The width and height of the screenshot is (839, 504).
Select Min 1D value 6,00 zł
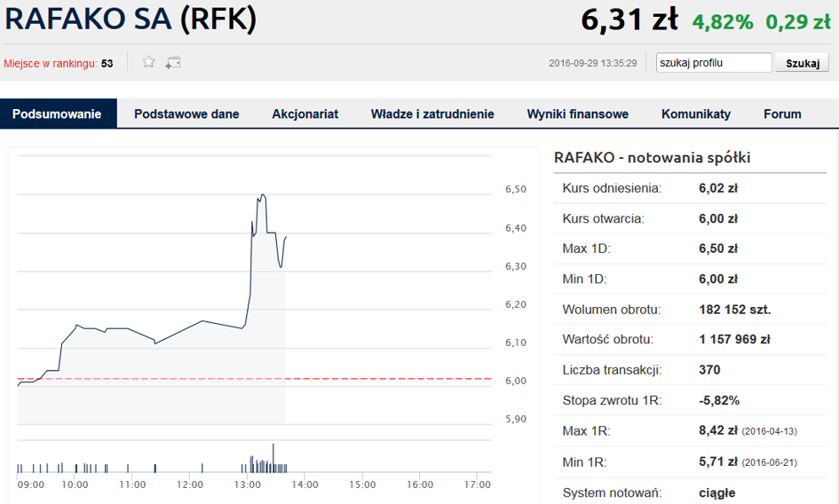[x=718, y=280]
